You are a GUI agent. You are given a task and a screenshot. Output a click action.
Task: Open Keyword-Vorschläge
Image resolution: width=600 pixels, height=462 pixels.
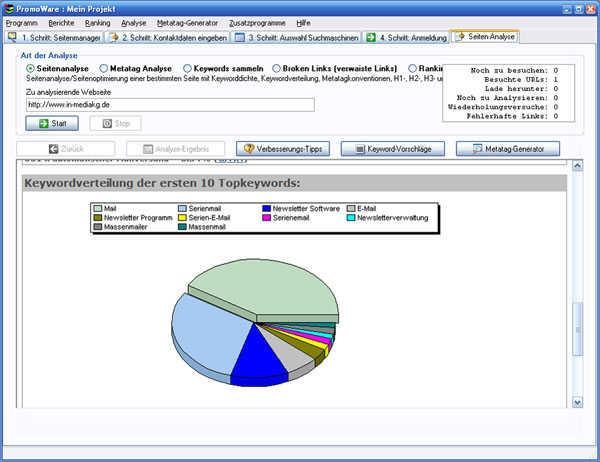coord(393,149)
